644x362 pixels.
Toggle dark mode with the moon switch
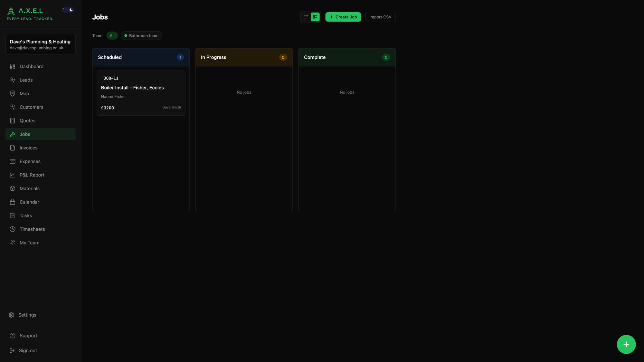coord(68,9)
